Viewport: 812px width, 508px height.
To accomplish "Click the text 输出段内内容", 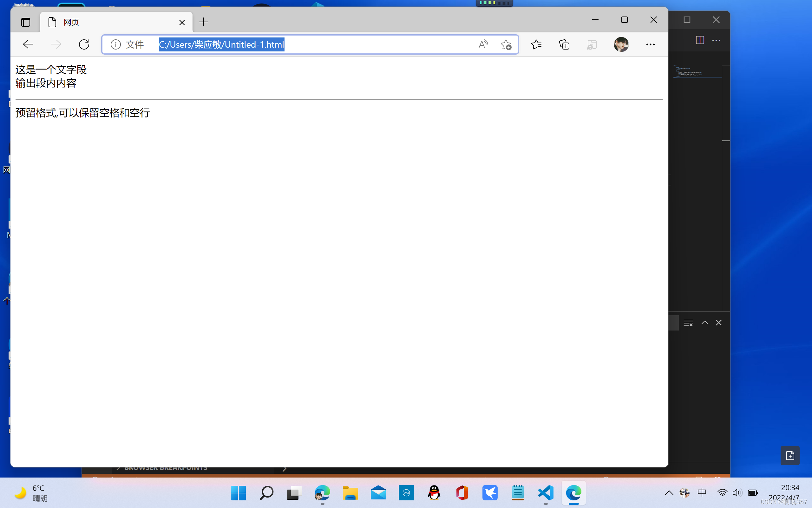I will pyautogui.click(x=46, y=83).
